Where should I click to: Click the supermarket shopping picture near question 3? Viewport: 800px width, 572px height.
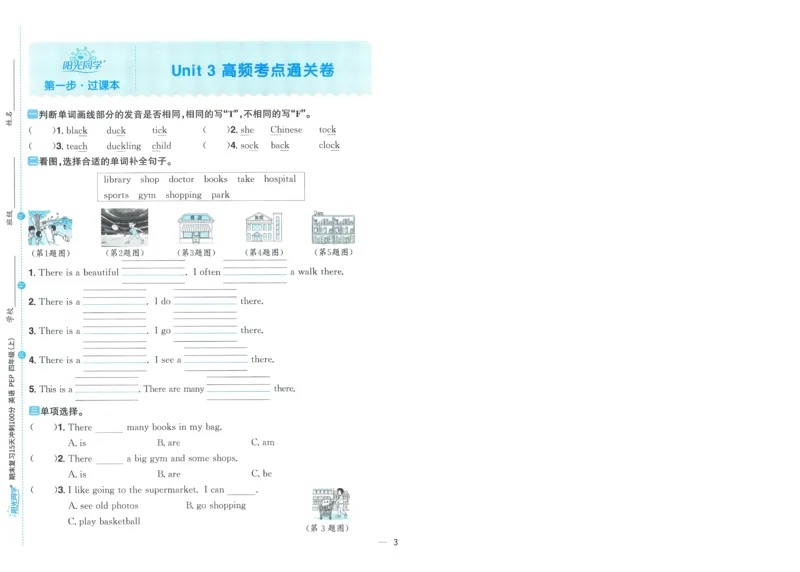[331, 504]
